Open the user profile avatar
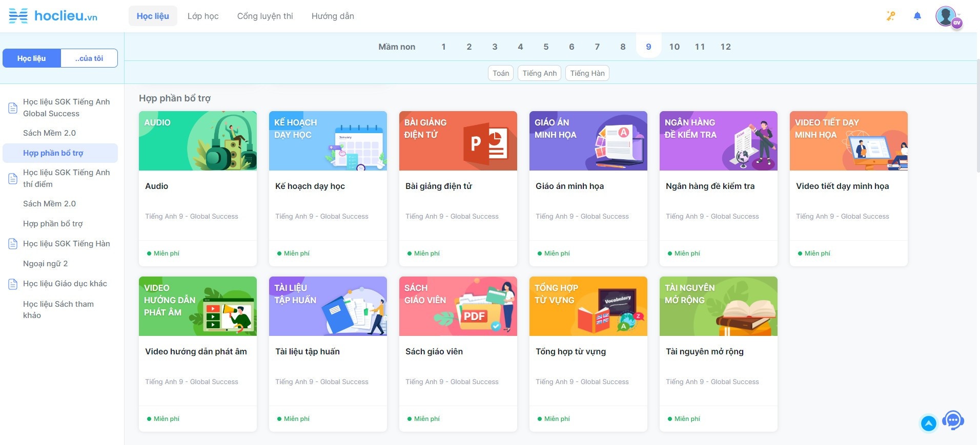Viewport: 980px width, 445px height. pos(946,16)
